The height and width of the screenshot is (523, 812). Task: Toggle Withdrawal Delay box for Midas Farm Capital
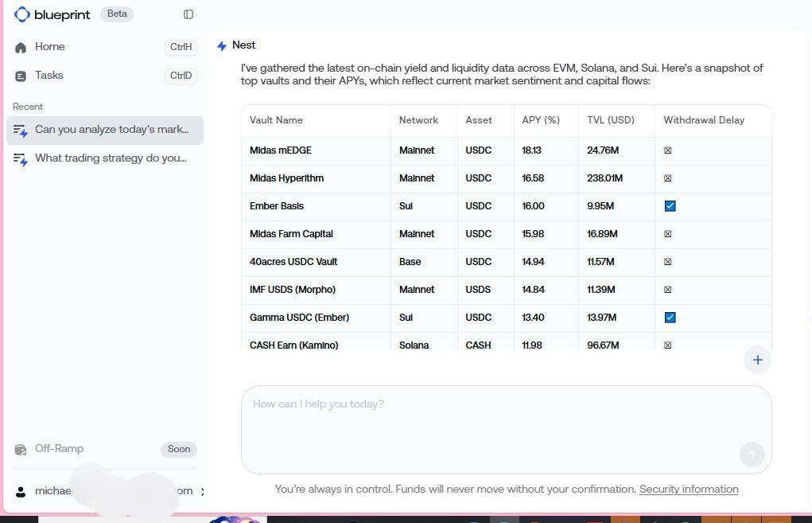click(x=667, y=234)
